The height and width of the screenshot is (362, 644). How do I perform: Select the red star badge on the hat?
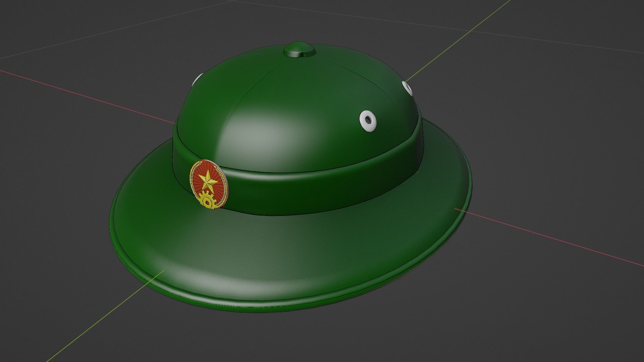pyautogui.click(x=210, y=185)
